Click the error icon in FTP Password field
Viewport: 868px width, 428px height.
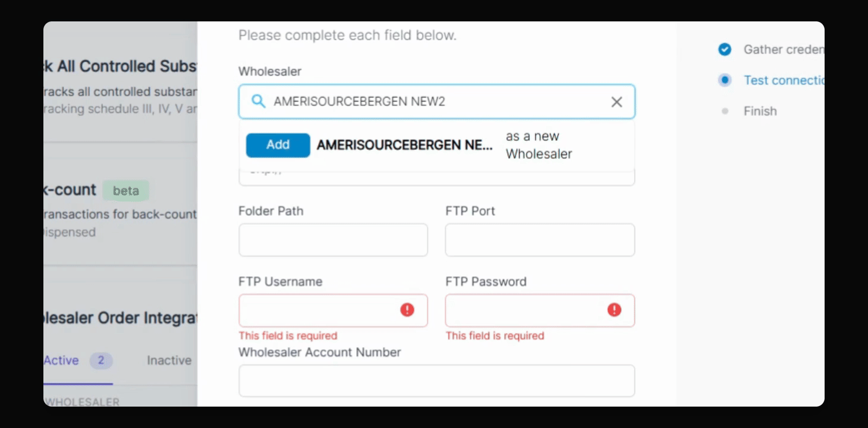(x=614, y=310)
